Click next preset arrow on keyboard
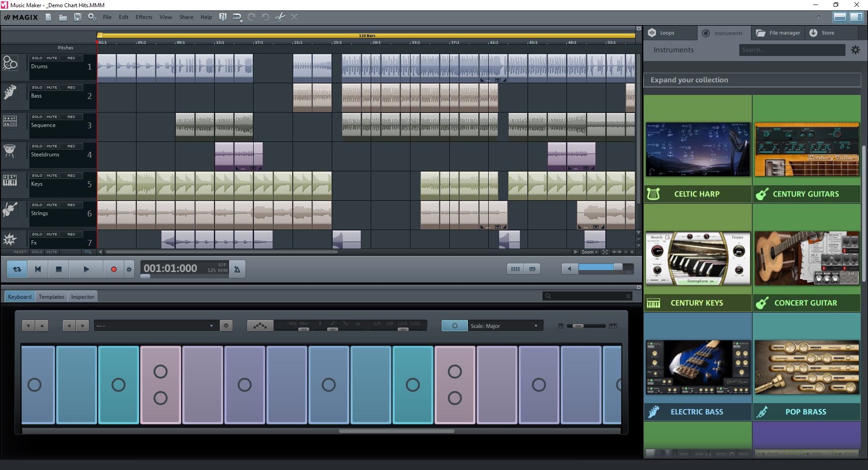Viewport: 868px width, 470px height. 82,325
